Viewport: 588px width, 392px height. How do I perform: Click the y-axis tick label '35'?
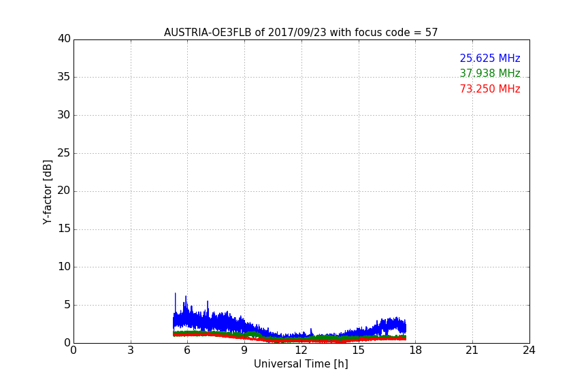(64, 77)
